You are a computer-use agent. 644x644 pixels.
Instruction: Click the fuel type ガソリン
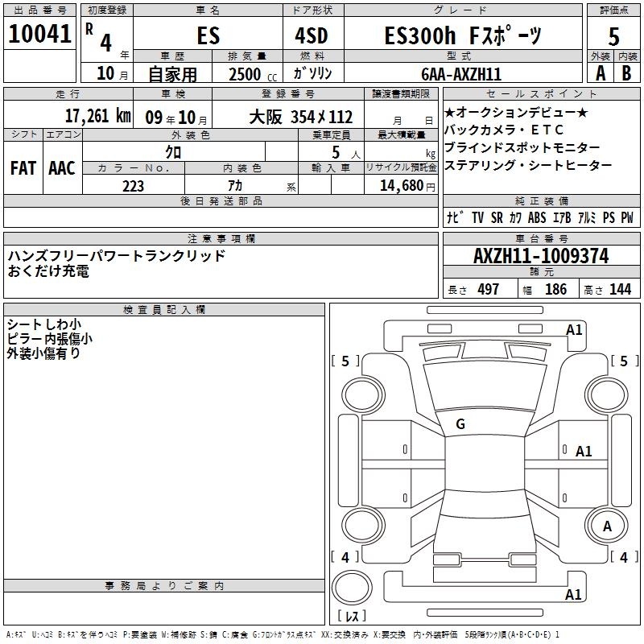[312, 73]
